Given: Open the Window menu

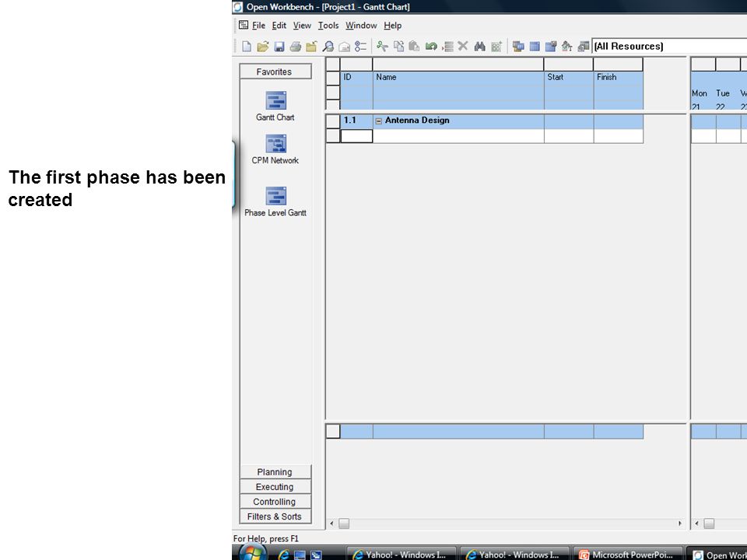Looking at the screenshot, I should point(361,25).
